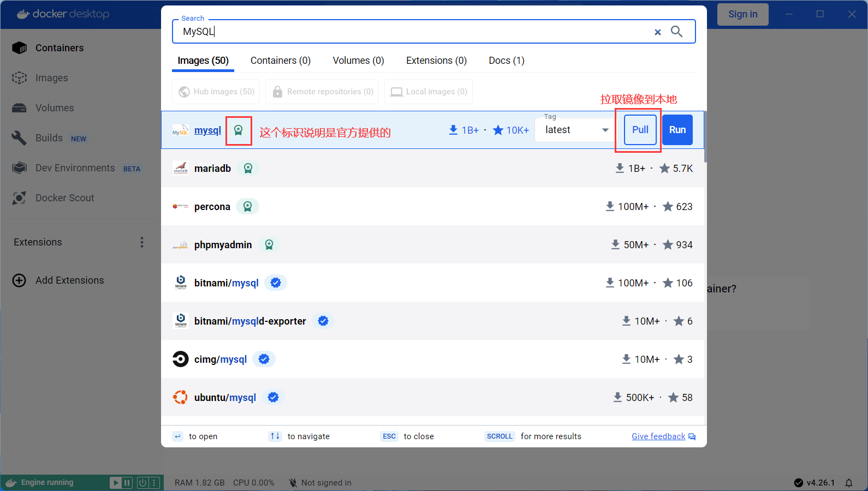Clear the search text with X icon

[x=658, y=32]
